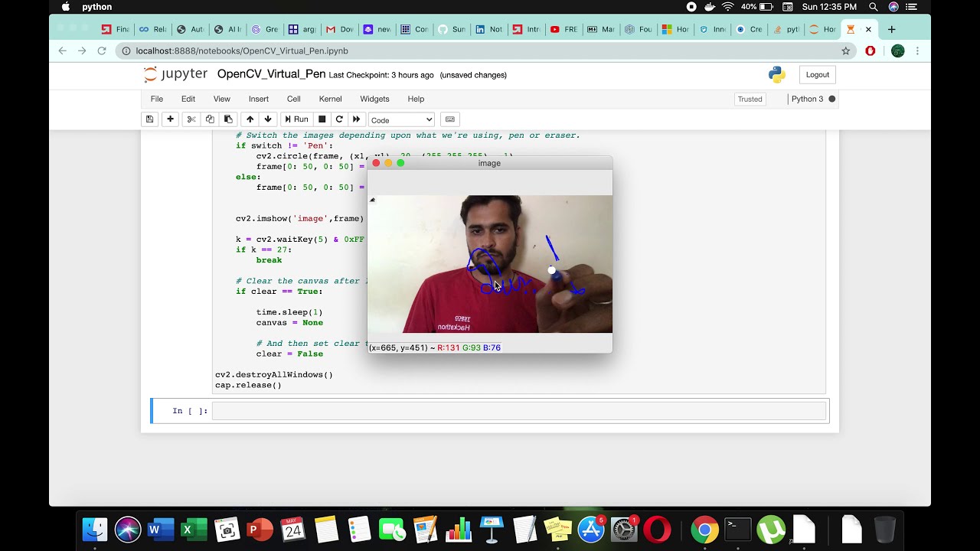
Task: Rename notebook via OpenCV_Virtual_Pen title
Action: pyautogui.click(x=271, y=74)
